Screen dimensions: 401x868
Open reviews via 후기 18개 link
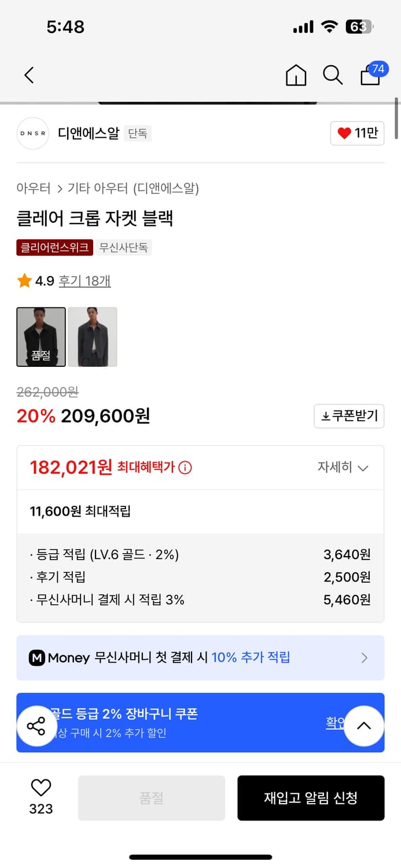(x=84, y=281)
